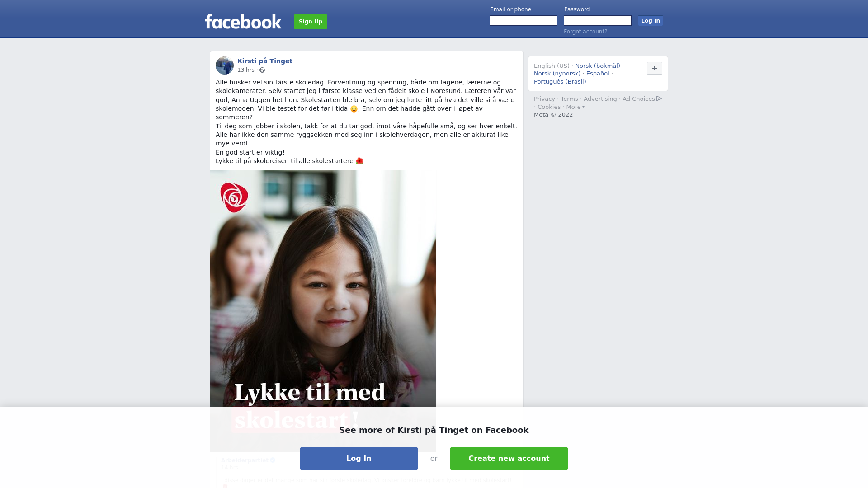Viewport: 868px width, 488px height.
Task: Expand the More footer dropdown
Action: coord(575,107)
